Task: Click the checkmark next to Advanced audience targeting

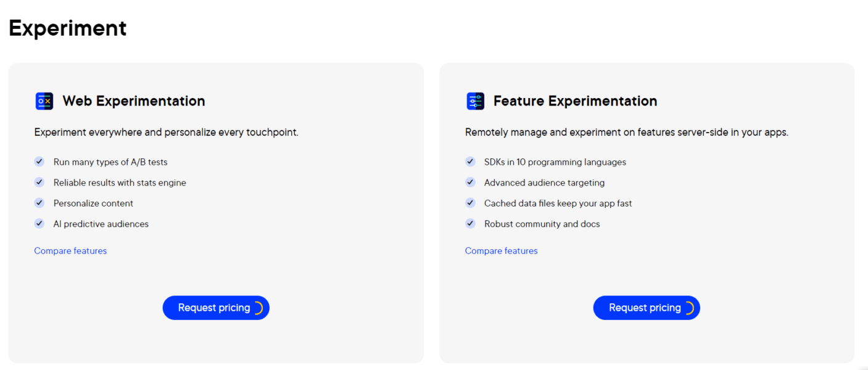Action: point(470,182)
